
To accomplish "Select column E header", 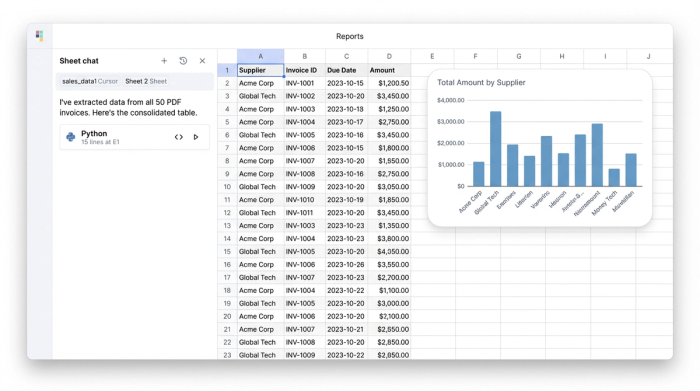I will click(x=432, y=56).
